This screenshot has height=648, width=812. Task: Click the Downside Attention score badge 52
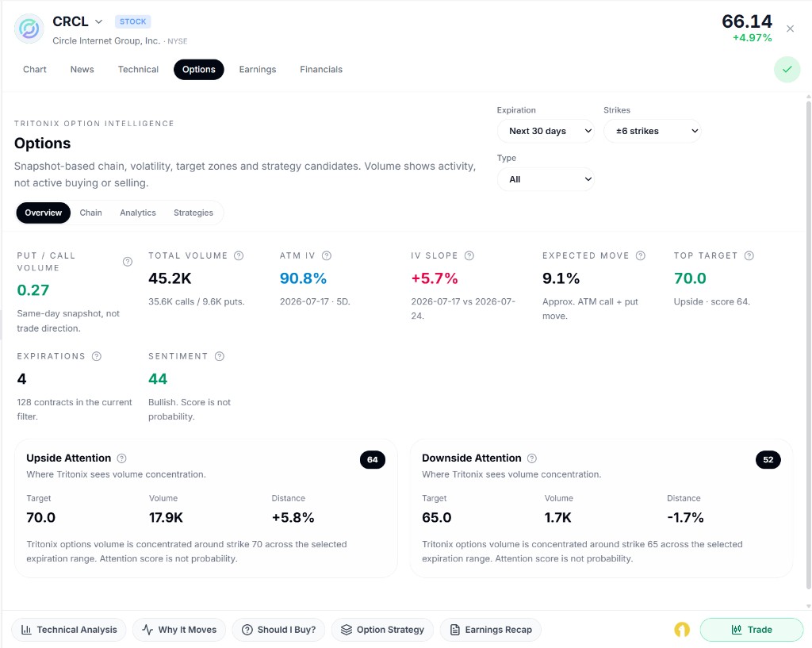[x=768, y=459]
